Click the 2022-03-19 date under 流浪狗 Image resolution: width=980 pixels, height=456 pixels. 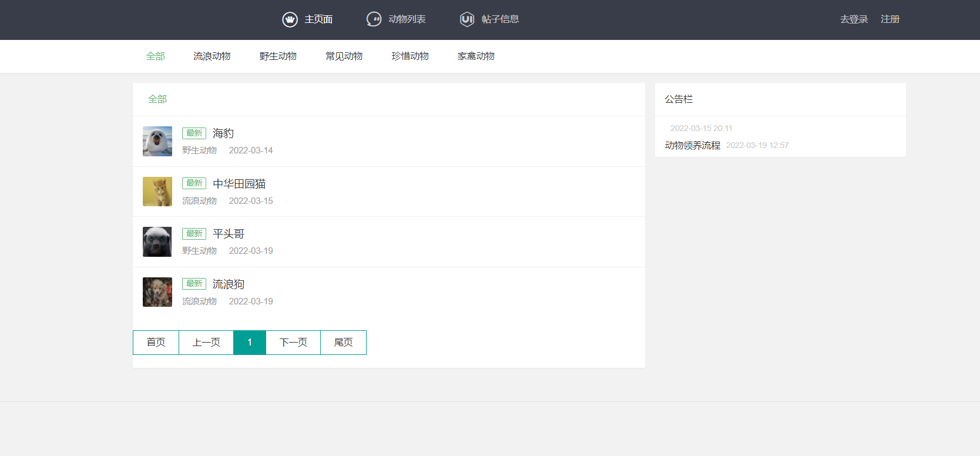click(x=251, y=301)
